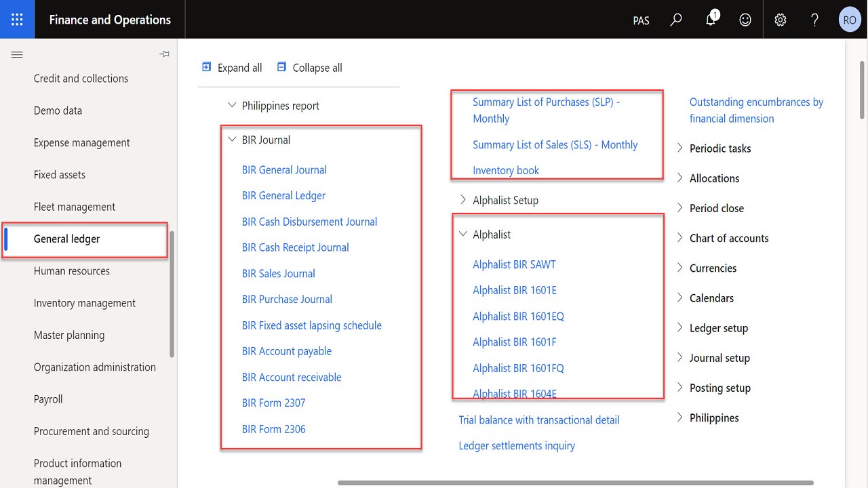Open Summary List of Purchases (SLP) - Monthly
Image resolution: width=868 pixels, height=488 pixels.
click(x=547, y=110)
